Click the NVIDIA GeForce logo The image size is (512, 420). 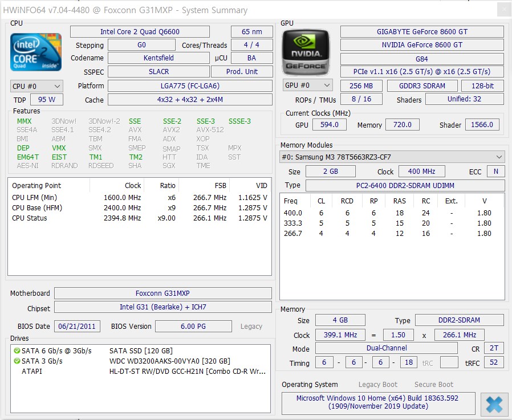click(x=306, y=52)
